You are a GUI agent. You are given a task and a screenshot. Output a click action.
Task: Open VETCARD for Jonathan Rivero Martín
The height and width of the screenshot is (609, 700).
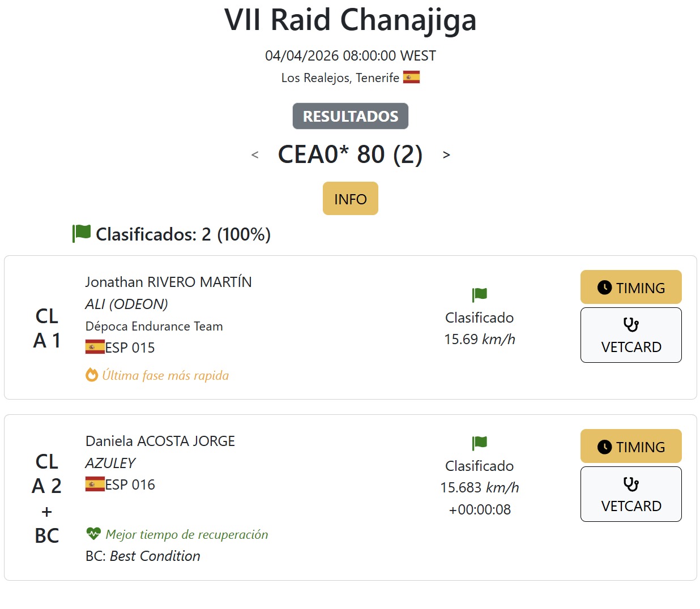point(631,335)
